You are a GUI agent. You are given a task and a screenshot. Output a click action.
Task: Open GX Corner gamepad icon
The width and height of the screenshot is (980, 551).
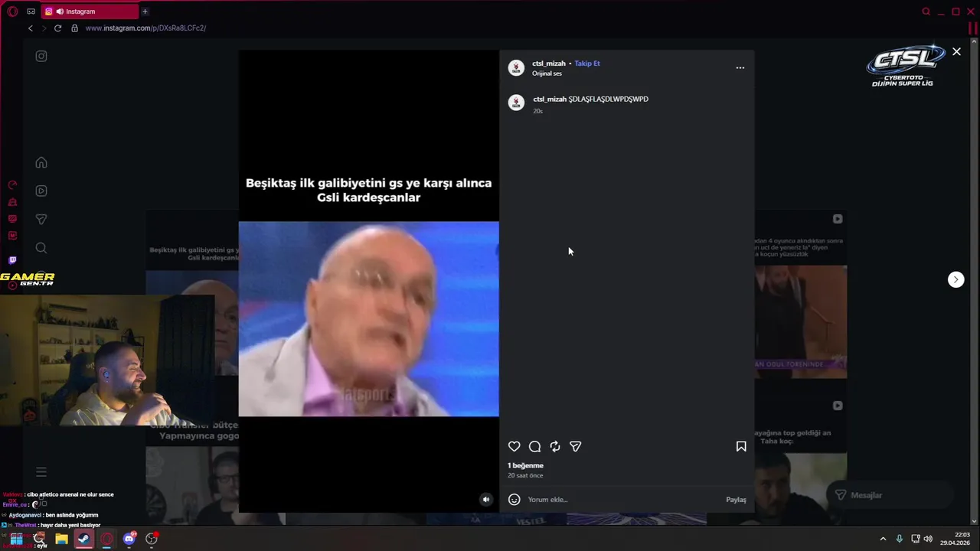point(31,11)
